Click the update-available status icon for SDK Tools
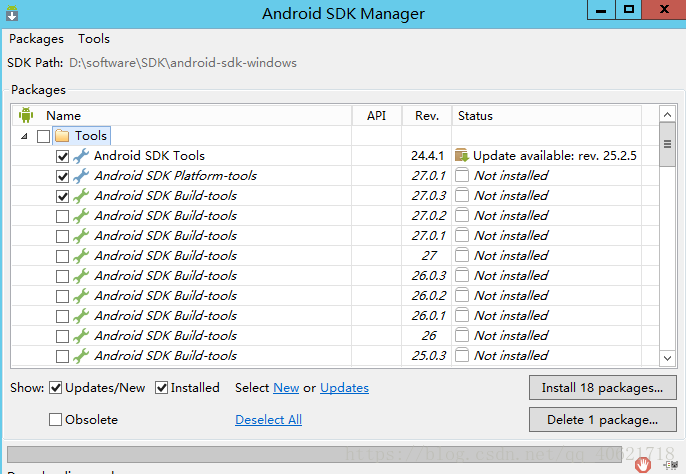The width and height of the screenshot is (686, 474). coord(462,155)
